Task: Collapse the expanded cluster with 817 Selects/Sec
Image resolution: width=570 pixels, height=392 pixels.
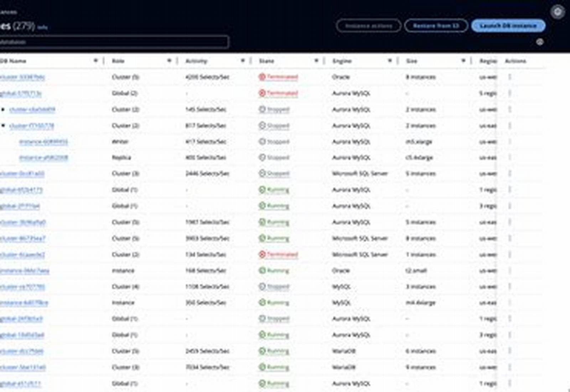Action: [3, 125]
